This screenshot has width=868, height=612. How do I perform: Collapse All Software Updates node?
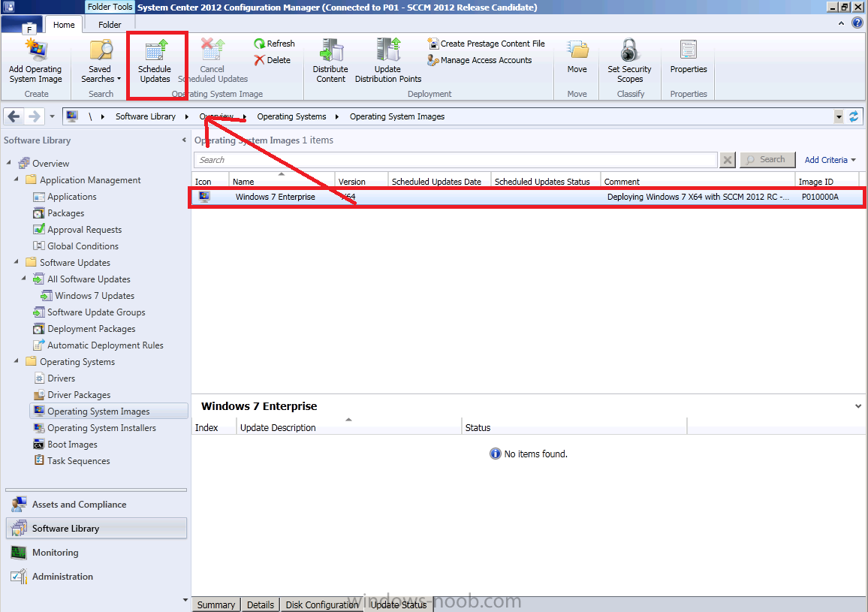[x=24, y=278]
